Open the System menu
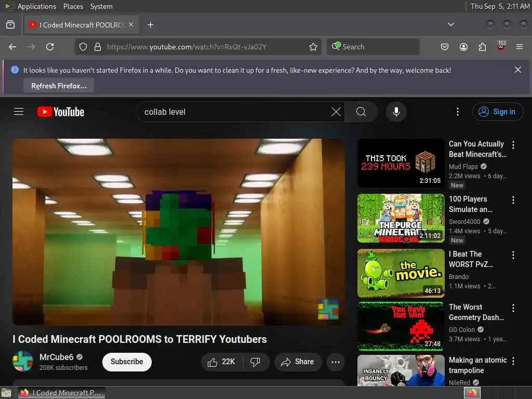This screenshot has width=532, height=399. [x=101, y=6]
